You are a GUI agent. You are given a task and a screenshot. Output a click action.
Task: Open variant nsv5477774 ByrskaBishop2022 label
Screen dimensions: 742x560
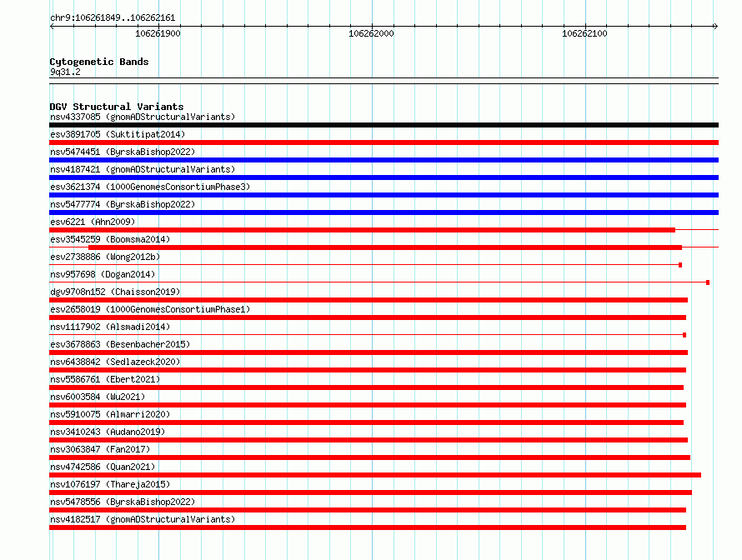123,204
